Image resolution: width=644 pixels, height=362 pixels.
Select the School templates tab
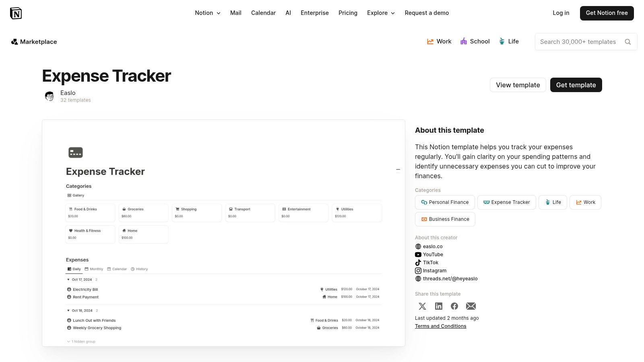coord(475,41)
